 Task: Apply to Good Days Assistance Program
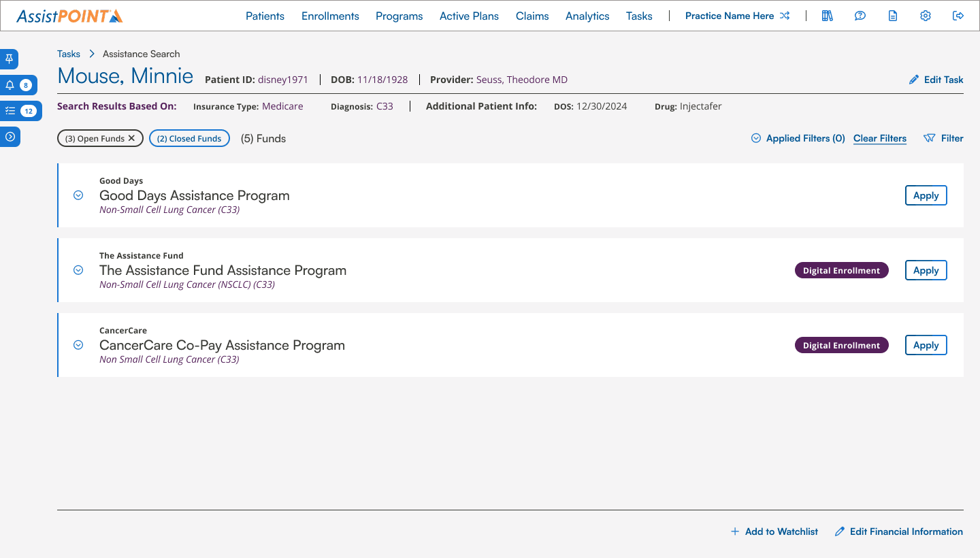coord(926,195)
